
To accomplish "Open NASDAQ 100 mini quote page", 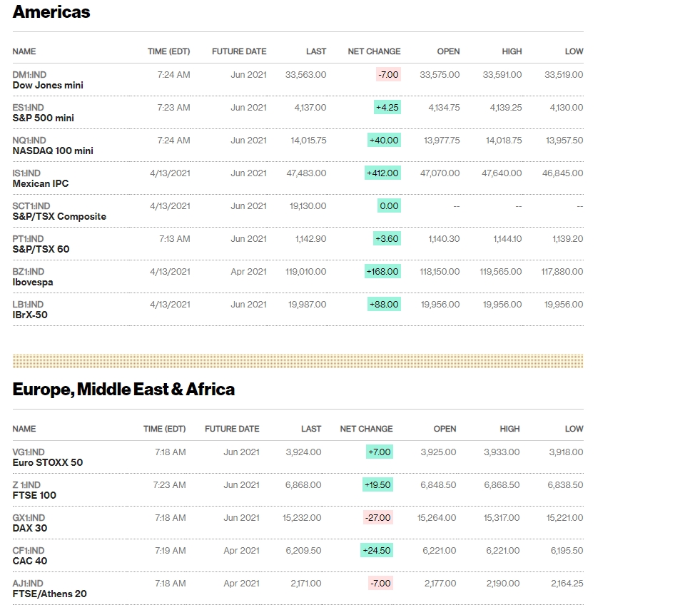I will tap(53, 151).
